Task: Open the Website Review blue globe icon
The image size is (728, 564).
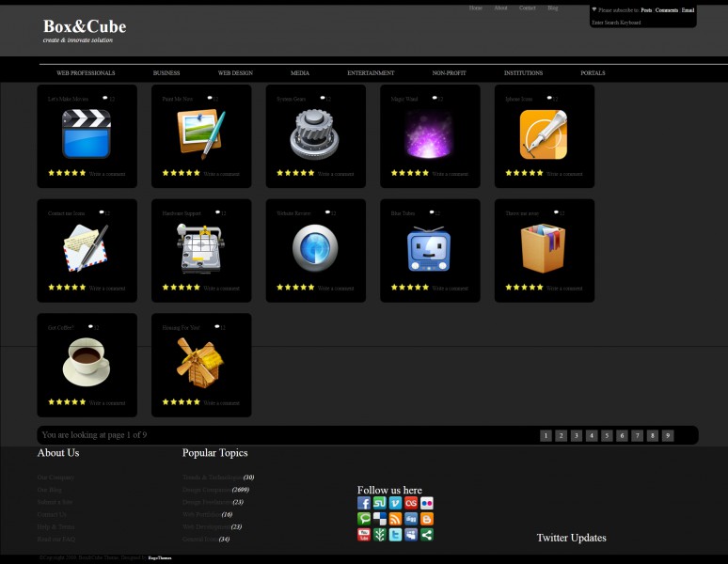Action: click(315, 248)
